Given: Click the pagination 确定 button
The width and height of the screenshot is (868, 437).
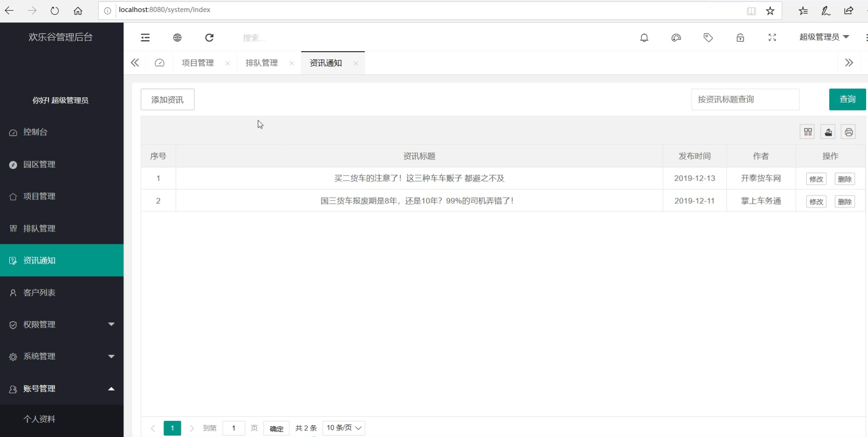Looking at the screenshot, I should (x=276, y=429).
